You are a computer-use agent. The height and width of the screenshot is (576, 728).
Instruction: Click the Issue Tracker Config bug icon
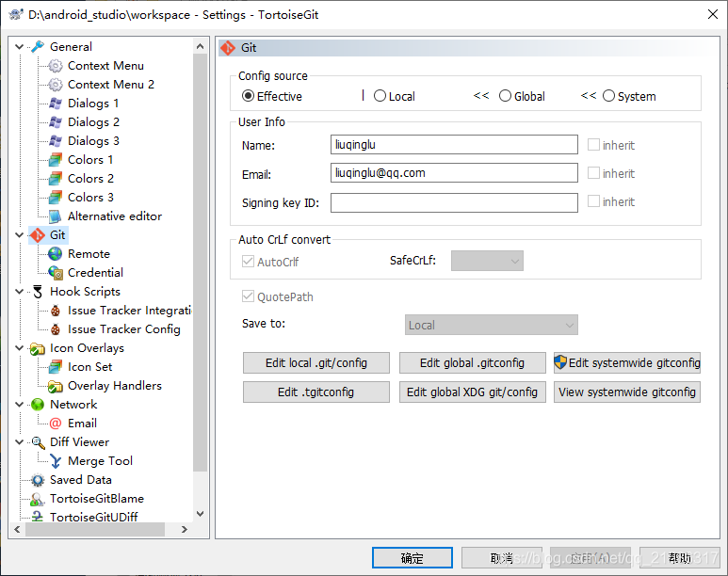coord(56,329)
